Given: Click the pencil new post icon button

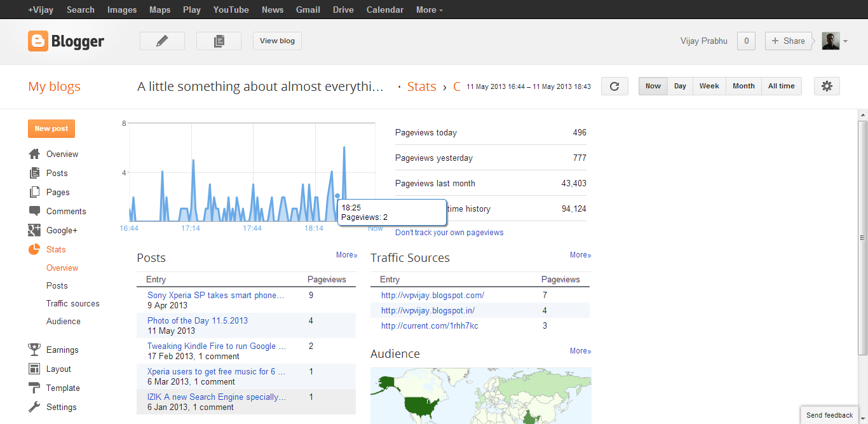Looking at the screenshot, I should (x=162, y=41).
